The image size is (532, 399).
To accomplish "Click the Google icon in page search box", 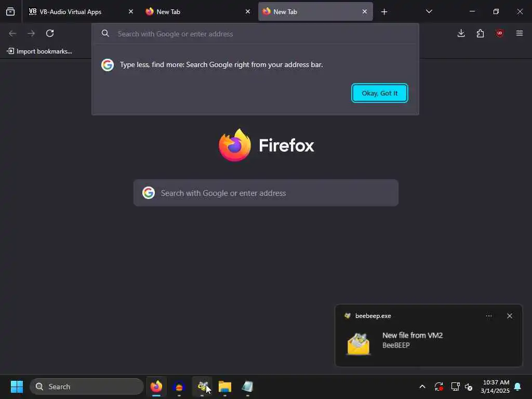I will (x=149, y=193).
